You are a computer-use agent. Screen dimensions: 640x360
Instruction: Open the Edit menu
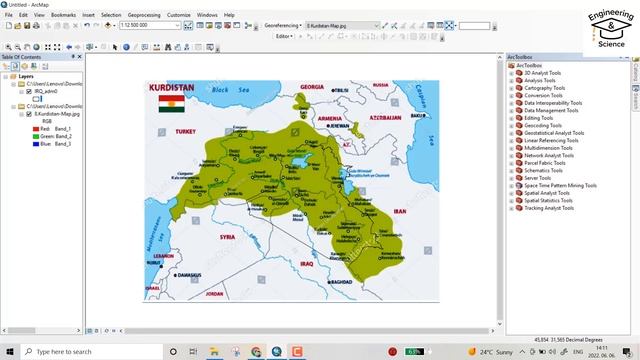tap(23, 15)
